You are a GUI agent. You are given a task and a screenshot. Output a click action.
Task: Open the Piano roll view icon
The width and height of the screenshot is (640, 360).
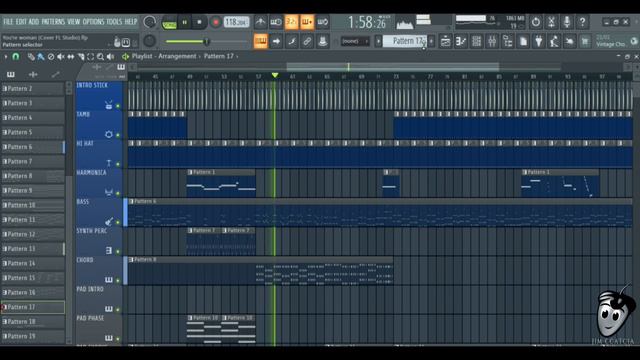point(461,41)
